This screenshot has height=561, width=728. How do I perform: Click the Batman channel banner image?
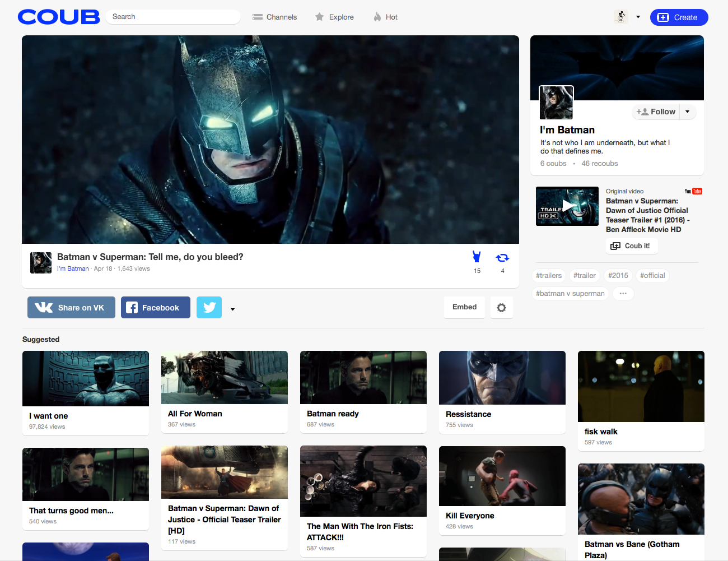click(x=617, y=67)
